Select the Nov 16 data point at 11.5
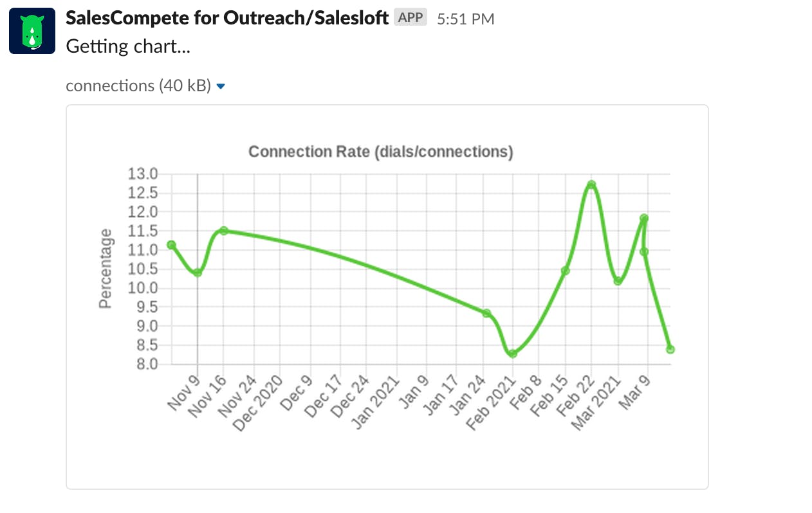Viewport: 812px width, 513px height. coord(224,230)
